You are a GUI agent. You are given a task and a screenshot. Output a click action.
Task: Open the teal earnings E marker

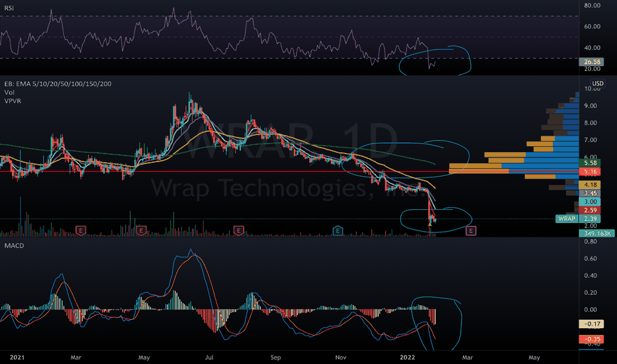click(338, 230)
